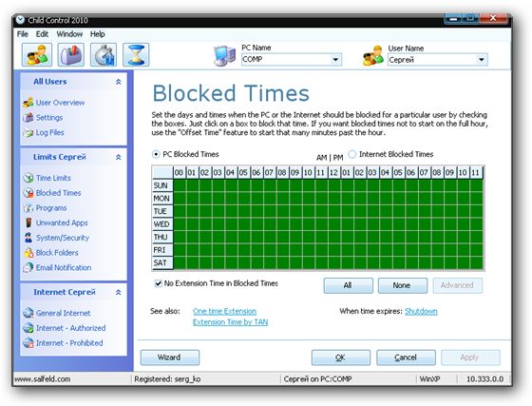Click Registered: serg_ko in the status bar

click(167, 378)
